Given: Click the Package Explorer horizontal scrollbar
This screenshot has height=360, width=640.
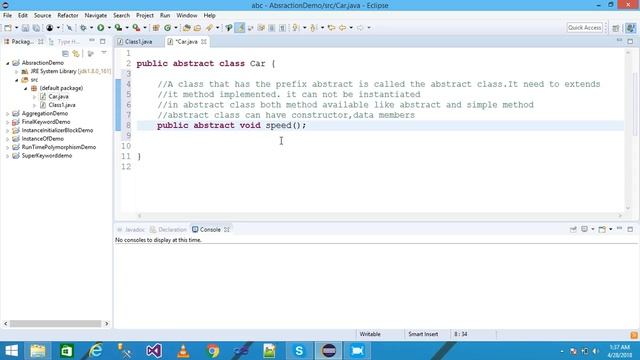Looking at the screenshot, I should 56,324.
